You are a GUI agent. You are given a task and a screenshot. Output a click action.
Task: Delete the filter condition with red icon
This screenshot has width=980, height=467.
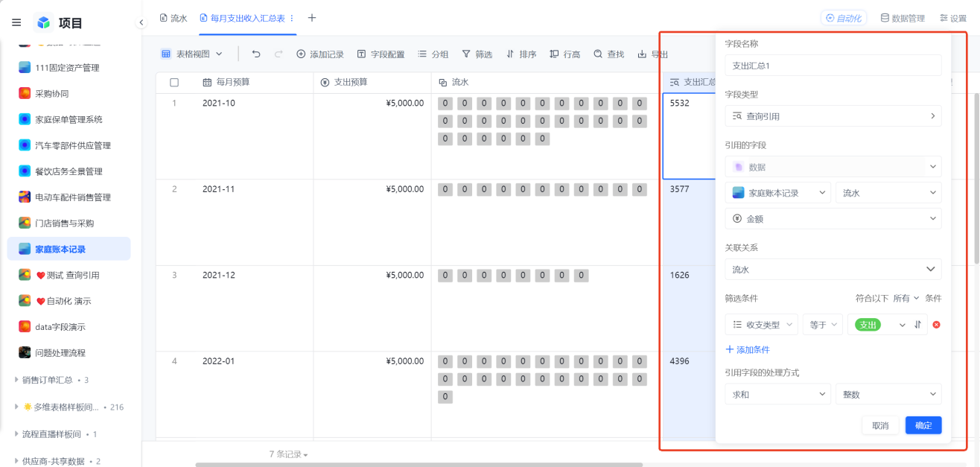[937, 325]
